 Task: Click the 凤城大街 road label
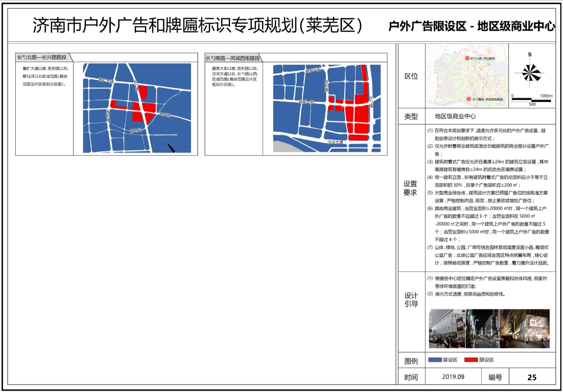[x=306, y=102]
